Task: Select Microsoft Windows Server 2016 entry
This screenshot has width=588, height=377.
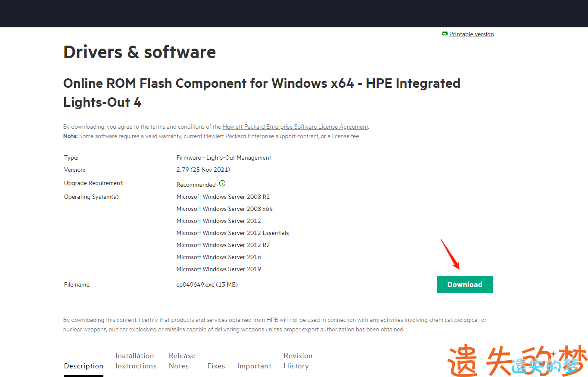Action: [x=219, y=257]
